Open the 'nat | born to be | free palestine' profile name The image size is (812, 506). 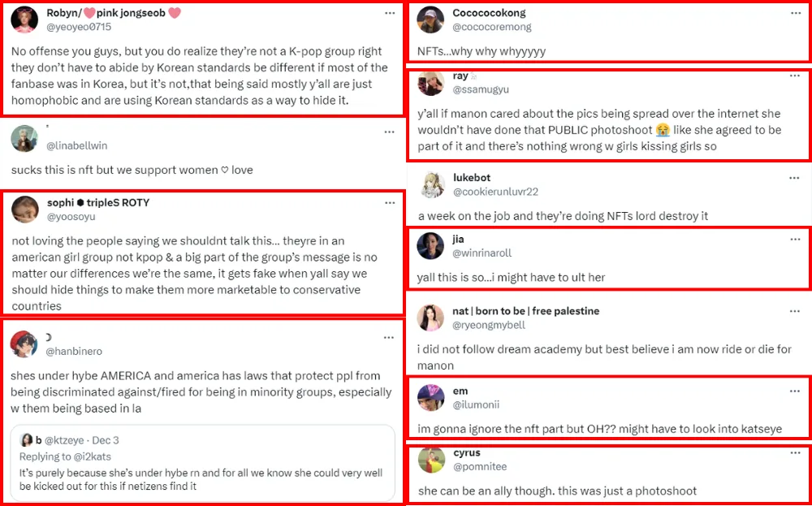tap(526, 311)
